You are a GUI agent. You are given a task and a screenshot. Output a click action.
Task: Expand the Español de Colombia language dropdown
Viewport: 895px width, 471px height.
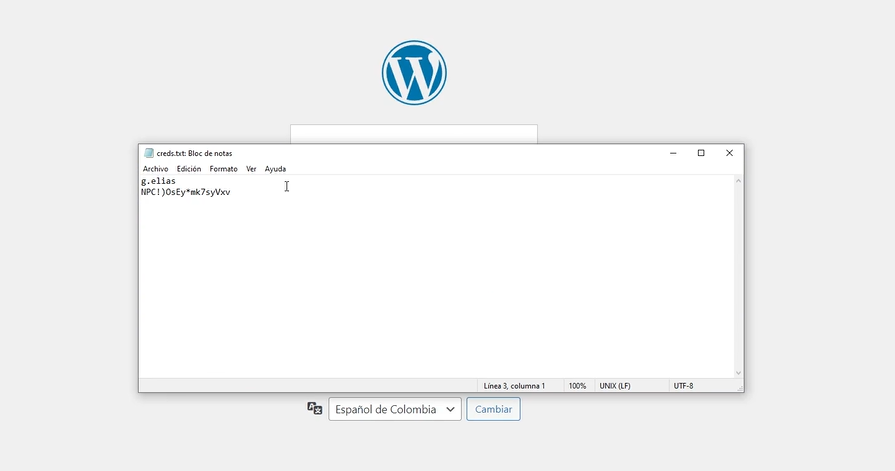(x=394, y=409)
